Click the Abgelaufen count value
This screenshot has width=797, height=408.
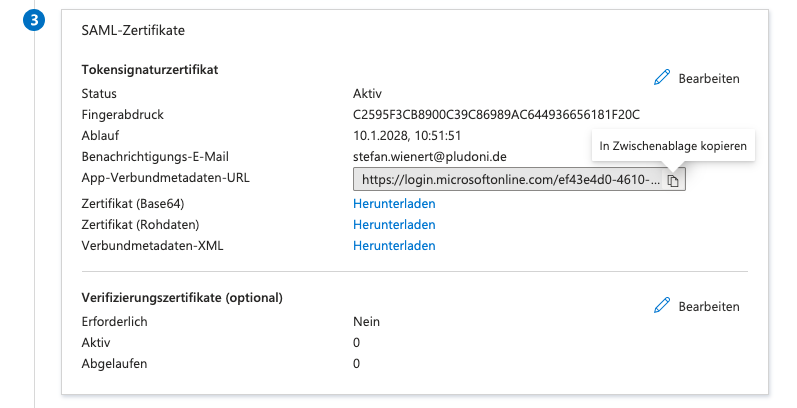(x=357, y=363)
